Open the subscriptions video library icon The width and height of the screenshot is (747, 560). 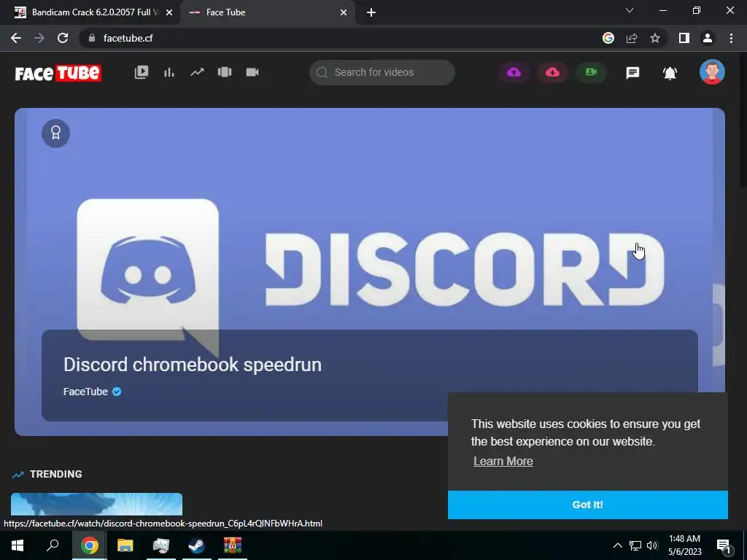[x=142, y=72]
